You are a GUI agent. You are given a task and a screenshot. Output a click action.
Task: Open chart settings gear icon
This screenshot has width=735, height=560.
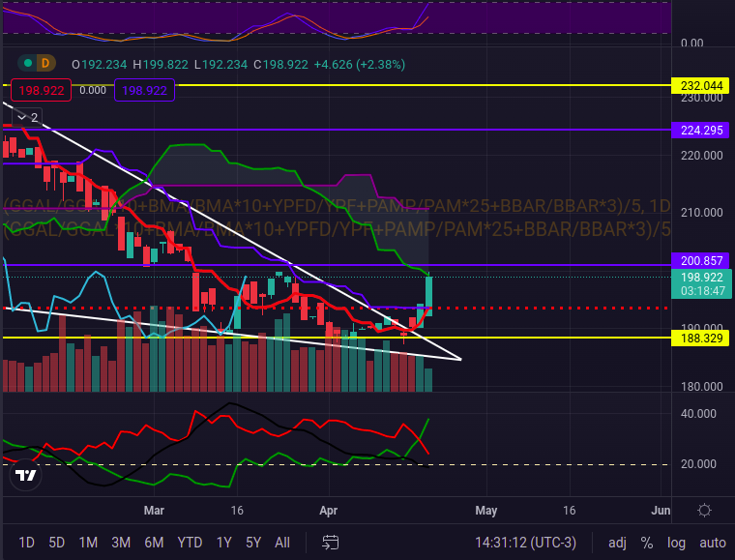(x=704, y=511)
